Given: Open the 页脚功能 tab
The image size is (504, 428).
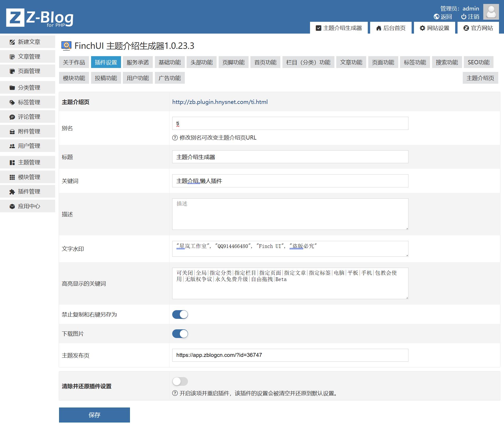Looking at the screenshot, I should click(x=234, y=62).
